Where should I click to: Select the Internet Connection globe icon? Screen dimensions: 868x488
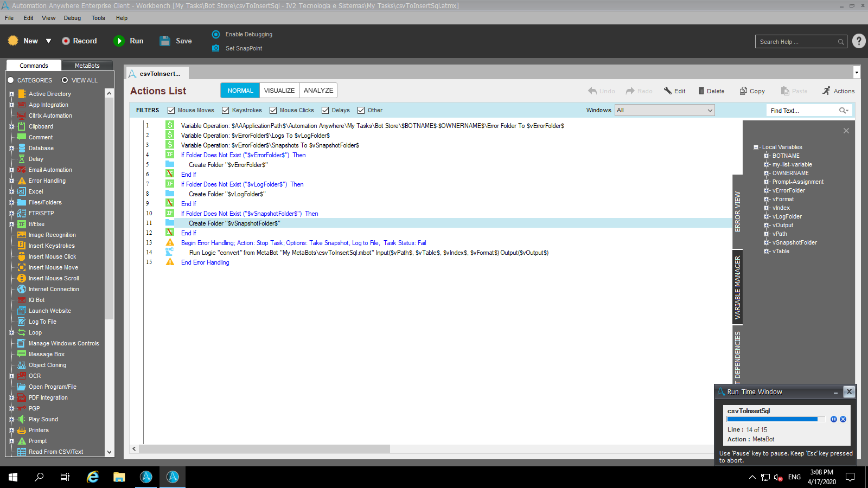point(22,289)
